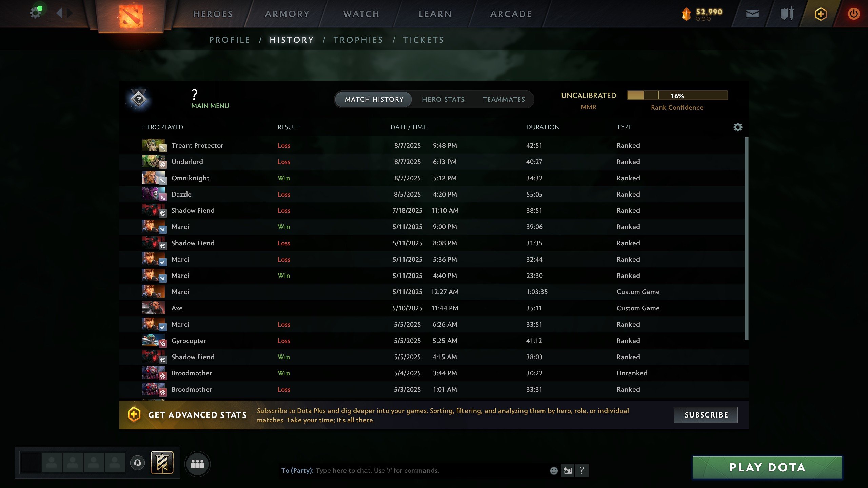Click the match history scrollbar
868x488 pixels.
(746, 238)
